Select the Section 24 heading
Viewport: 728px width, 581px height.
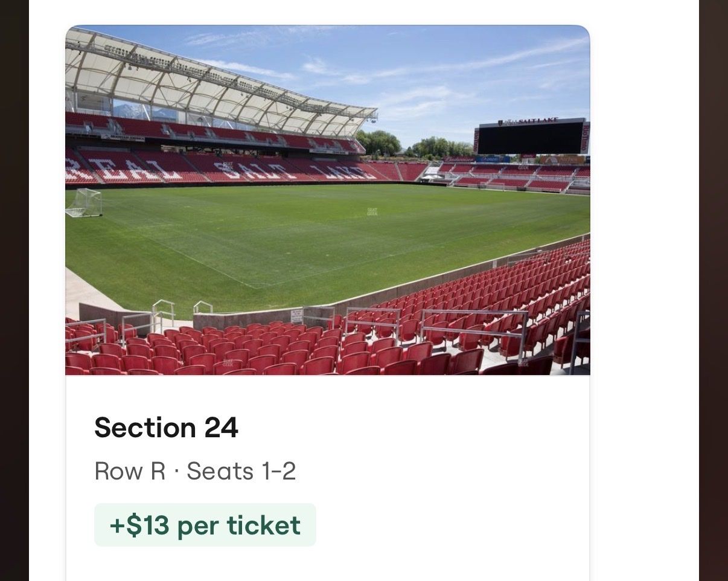[166, 428]
